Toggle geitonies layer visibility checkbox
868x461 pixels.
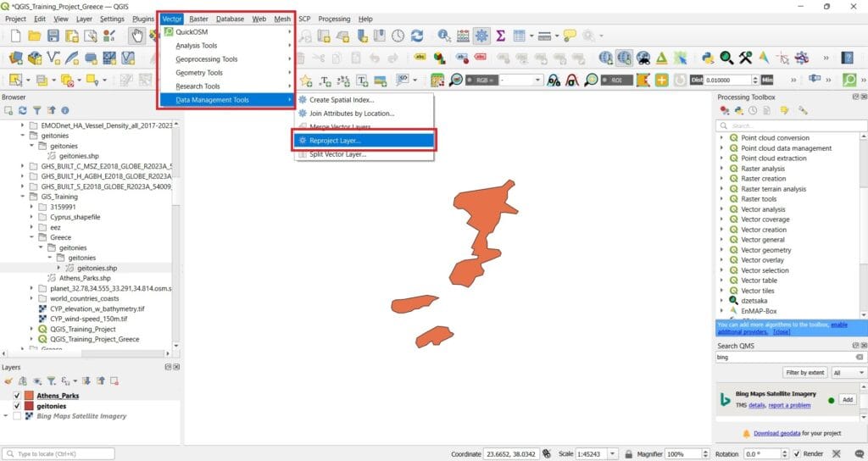pyautogui.click(x=17, y=406)
